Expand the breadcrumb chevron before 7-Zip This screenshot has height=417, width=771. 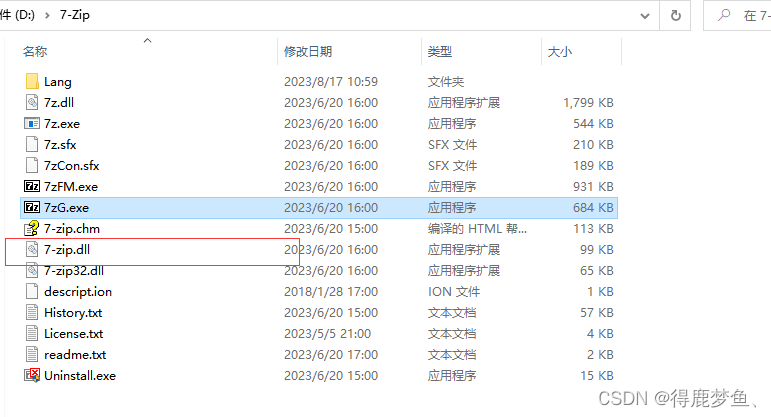[x=47, y=15]
